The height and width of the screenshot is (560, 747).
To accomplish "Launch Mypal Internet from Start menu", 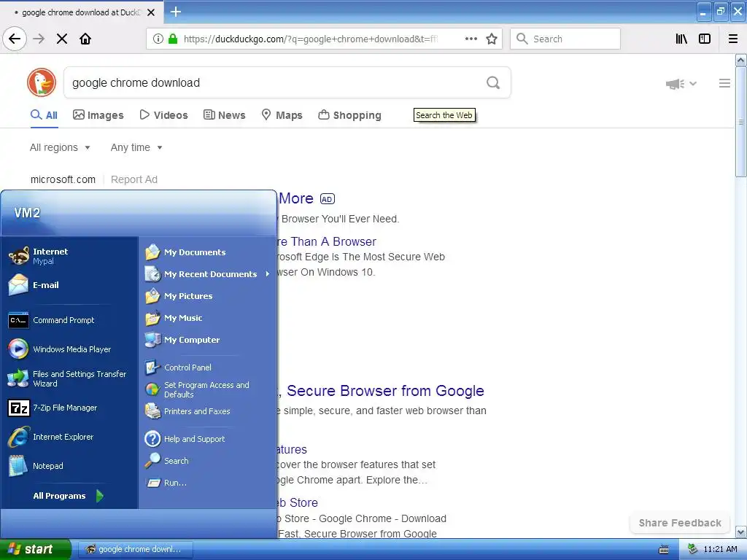I will (69, 256).
